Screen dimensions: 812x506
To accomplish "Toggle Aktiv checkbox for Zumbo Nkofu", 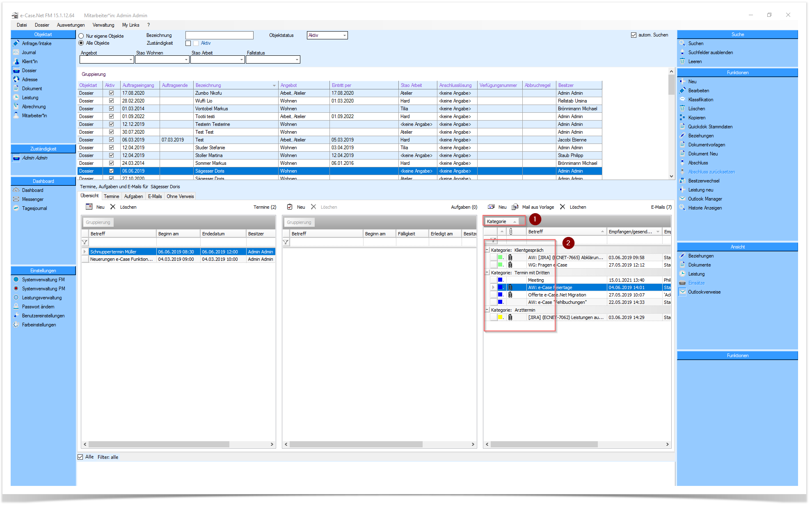I will coord(111,93).
